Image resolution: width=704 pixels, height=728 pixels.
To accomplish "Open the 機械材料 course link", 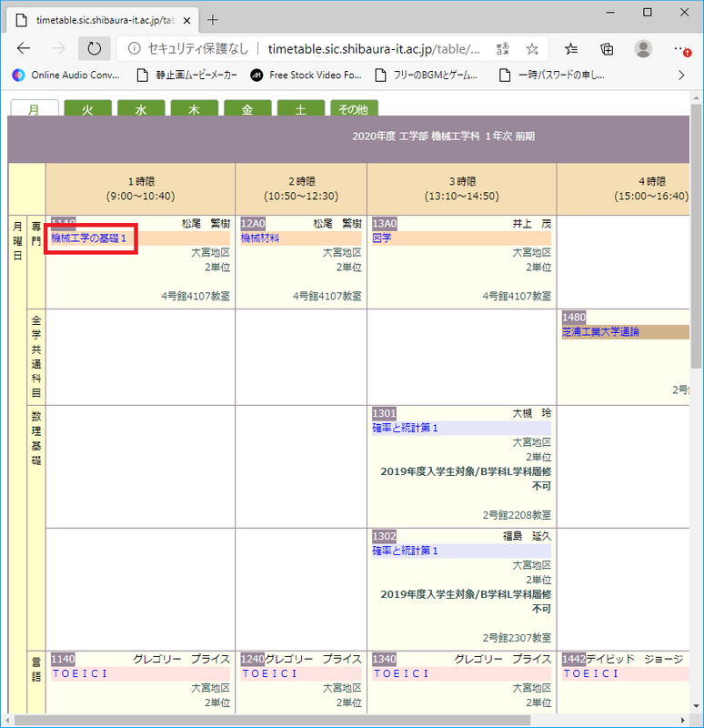I will (x=260, y=238).
